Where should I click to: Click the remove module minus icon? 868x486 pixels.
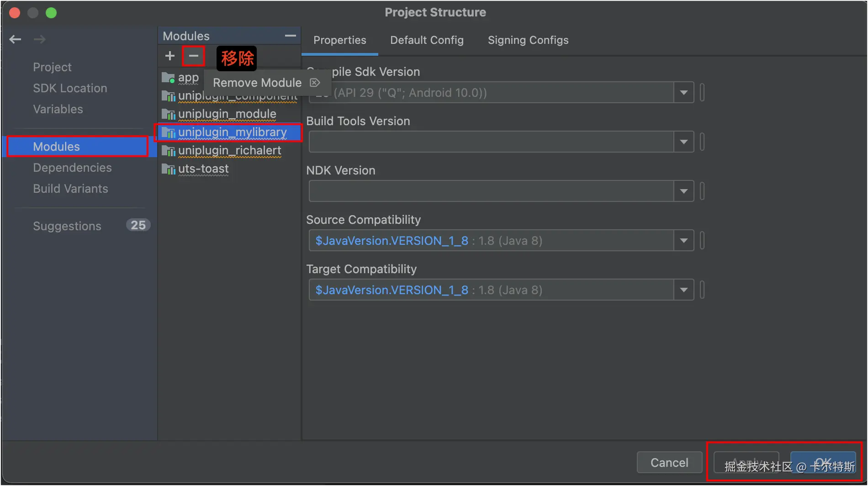pos(193,56)
